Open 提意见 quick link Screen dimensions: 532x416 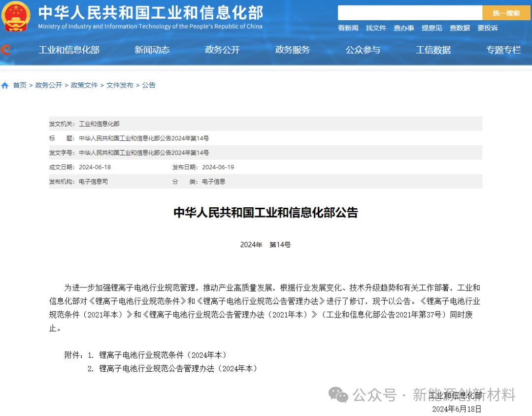(x=432, y=28)
